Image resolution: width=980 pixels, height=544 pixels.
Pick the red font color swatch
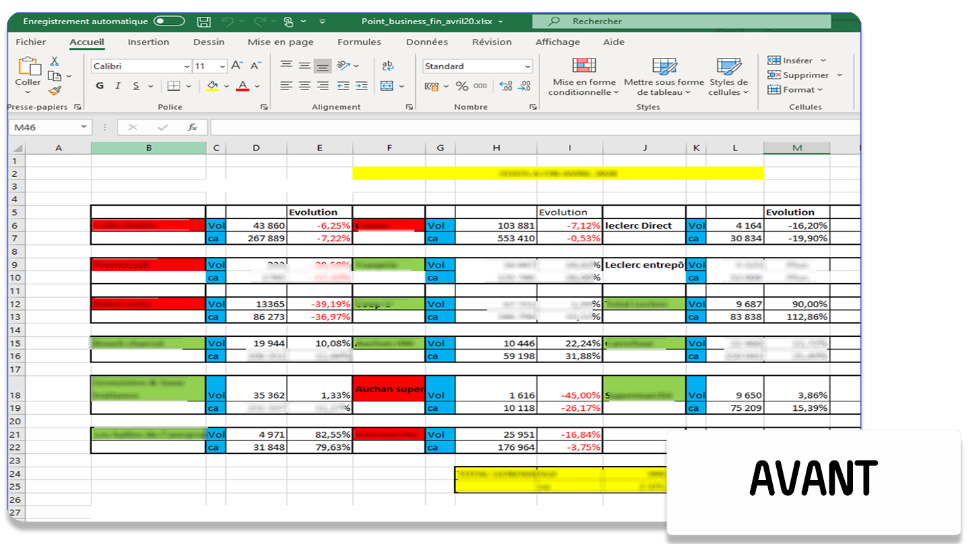pyautogui.click(x=242, y=85)
